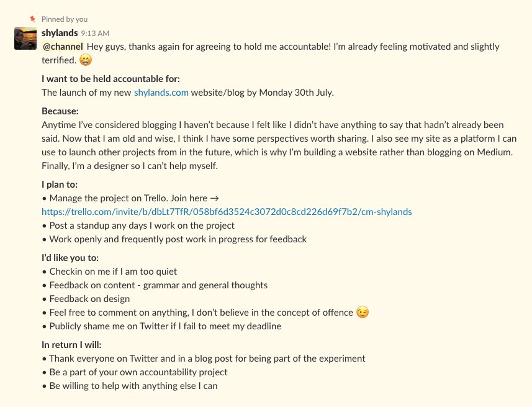532x407 pixels.
Task: Click the 'In return I will:' heading
Action: [x=71, y=345]
